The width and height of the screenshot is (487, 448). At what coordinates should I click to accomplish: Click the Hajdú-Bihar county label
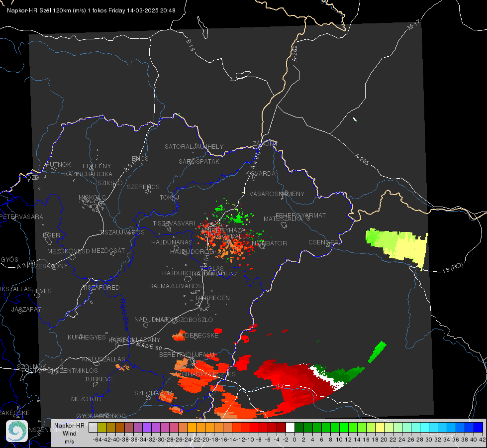(x=124, y=315)
